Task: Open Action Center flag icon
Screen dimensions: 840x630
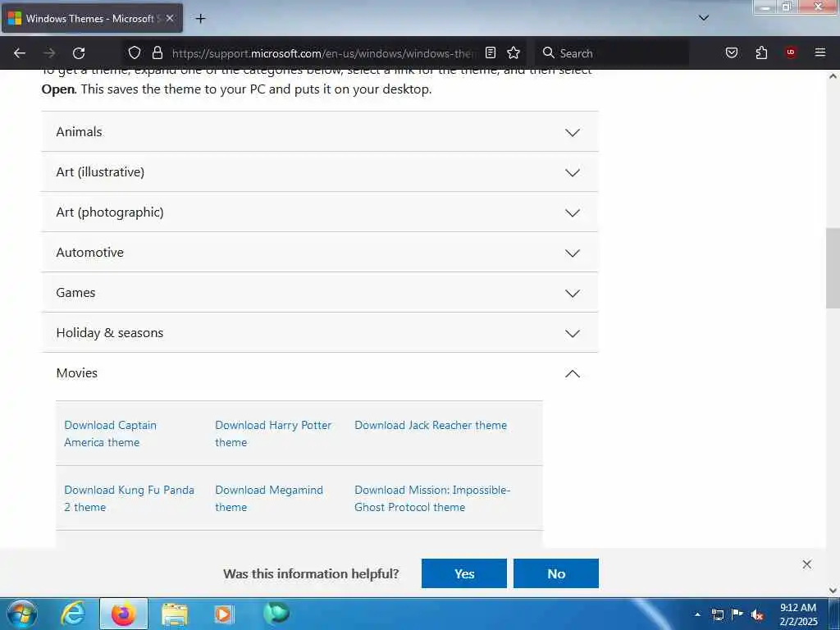Action: coord(737,614)
